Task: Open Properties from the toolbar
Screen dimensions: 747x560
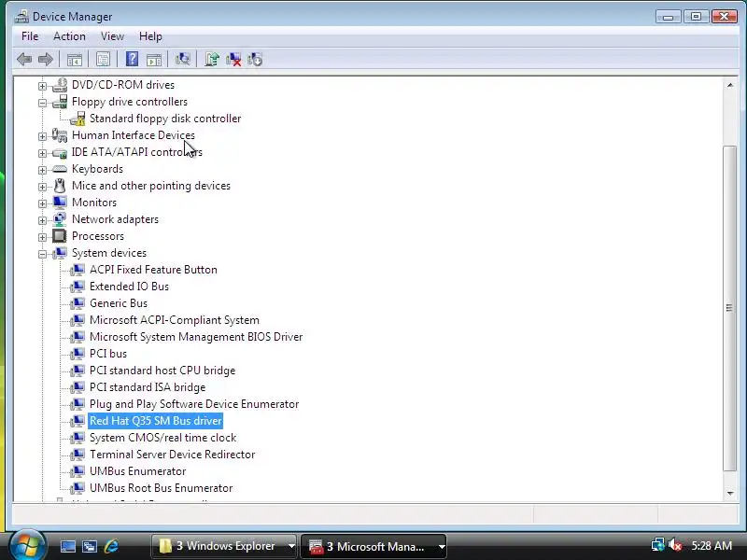Action: pyautogui.click(x=103, y=60)
